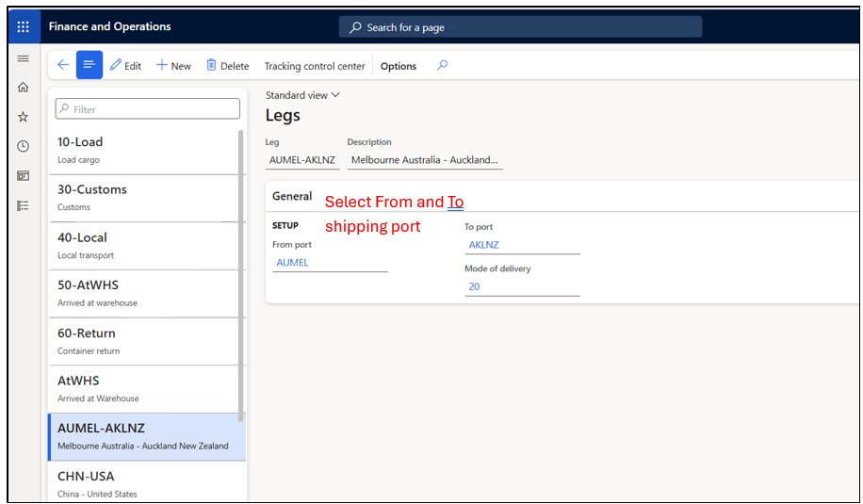The height and width of the screenshot is (504, 863).
Task: Click the Leg field AUMEL-AKLNZ
Action: (x=302, y=160)
